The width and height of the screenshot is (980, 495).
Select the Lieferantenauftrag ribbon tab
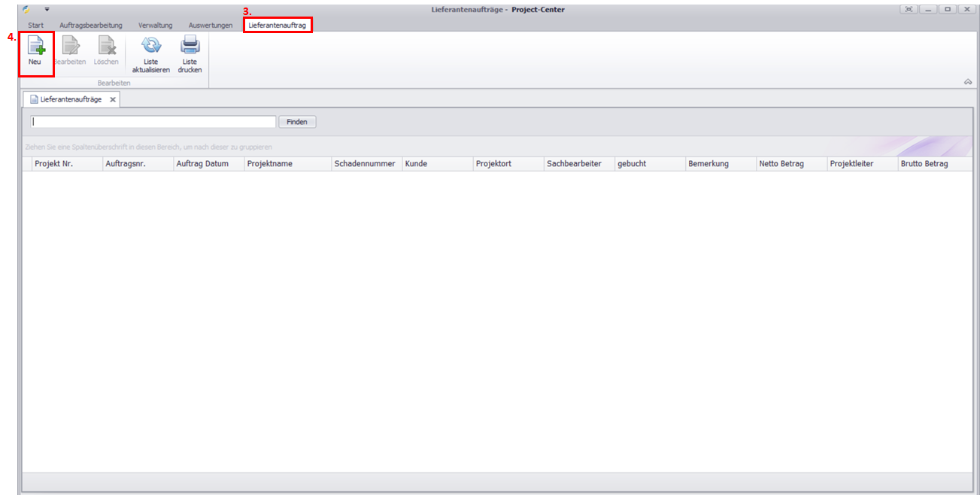tap(278, 26)
